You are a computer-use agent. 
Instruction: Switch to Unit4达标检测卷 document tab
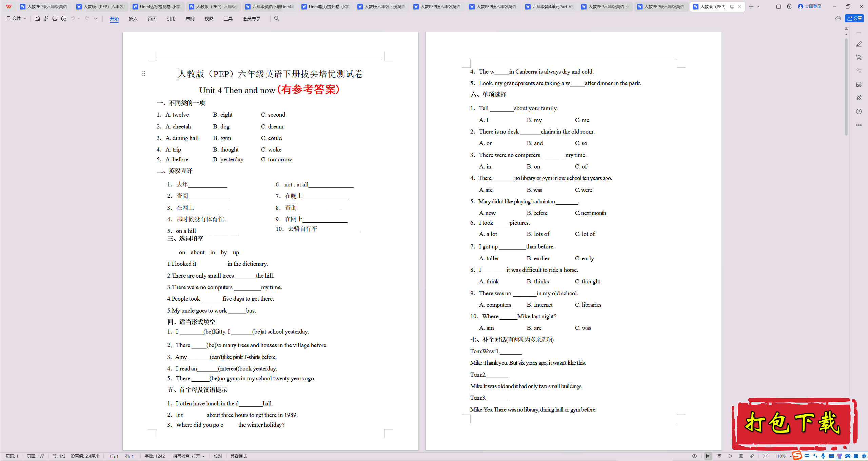157,6
